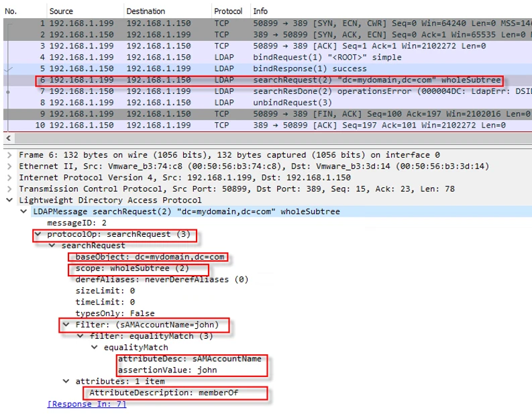The image size is (532, 416).
Task: Sort packets by the Source column header
Action: pos(62,11)
